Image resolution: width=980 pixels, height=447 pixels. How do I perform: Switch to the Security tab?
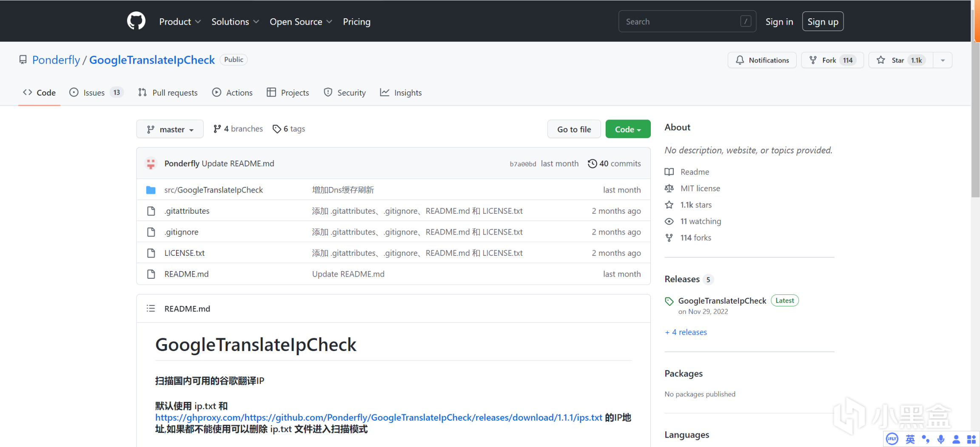tap(345, 93)
